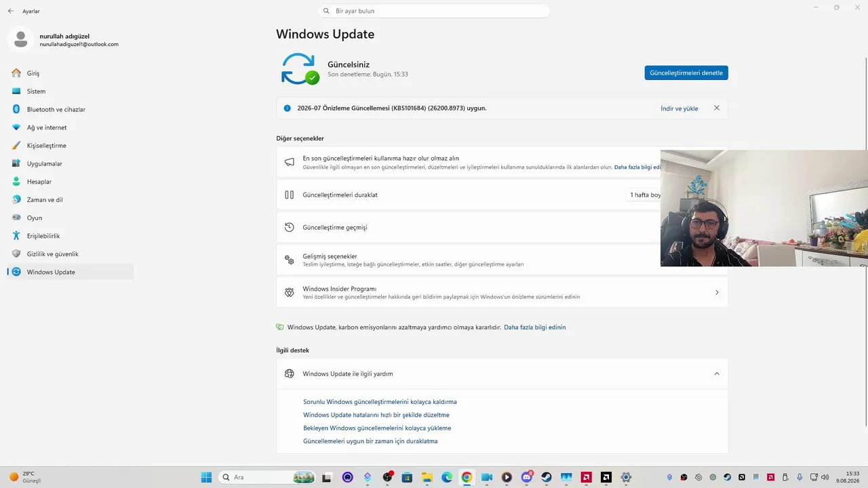This screenshot has width=868, height=488.
Task: Expand Windows Insider Programı with its chevron
Action: click(717, 292)
